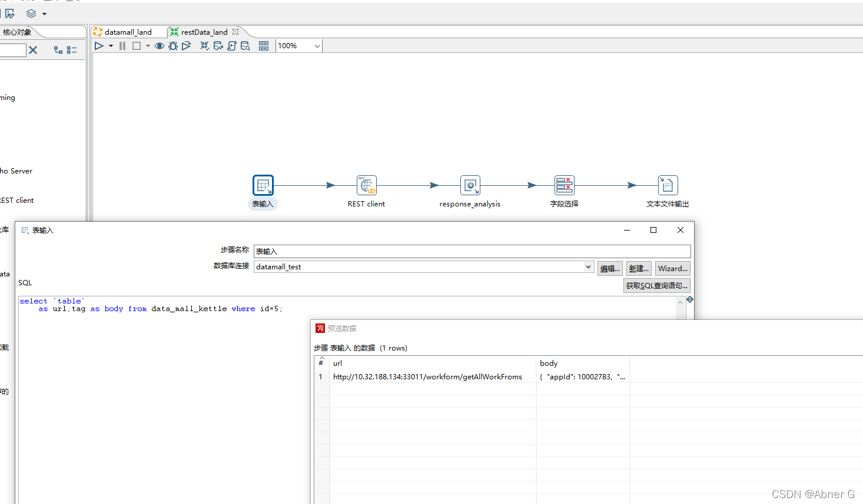Viewport: 863px width, 504px height.
Task: Click the hop arrow between 字段选择 and 文本文件输出
Action: 632,185
